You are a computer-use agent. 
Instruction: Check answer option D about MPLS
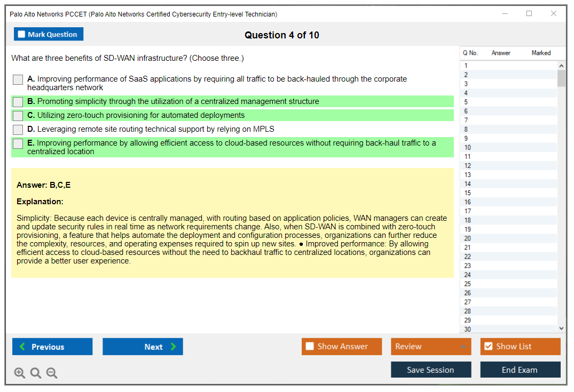coord(18,130)
